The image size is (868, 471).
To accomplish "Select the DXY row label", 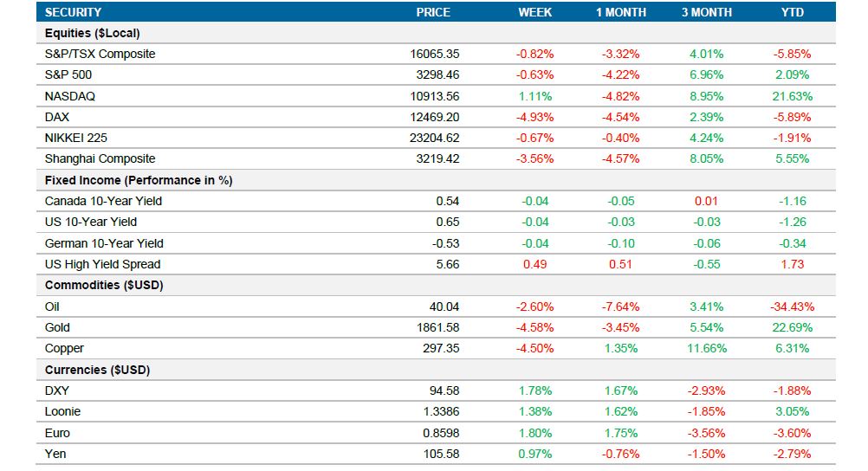I will [57, 390].
